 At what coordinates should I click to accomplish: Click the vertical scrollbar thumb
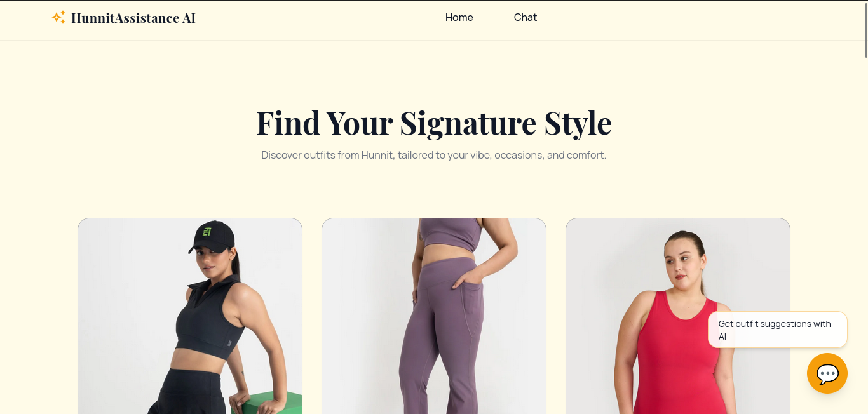(865, 29)
